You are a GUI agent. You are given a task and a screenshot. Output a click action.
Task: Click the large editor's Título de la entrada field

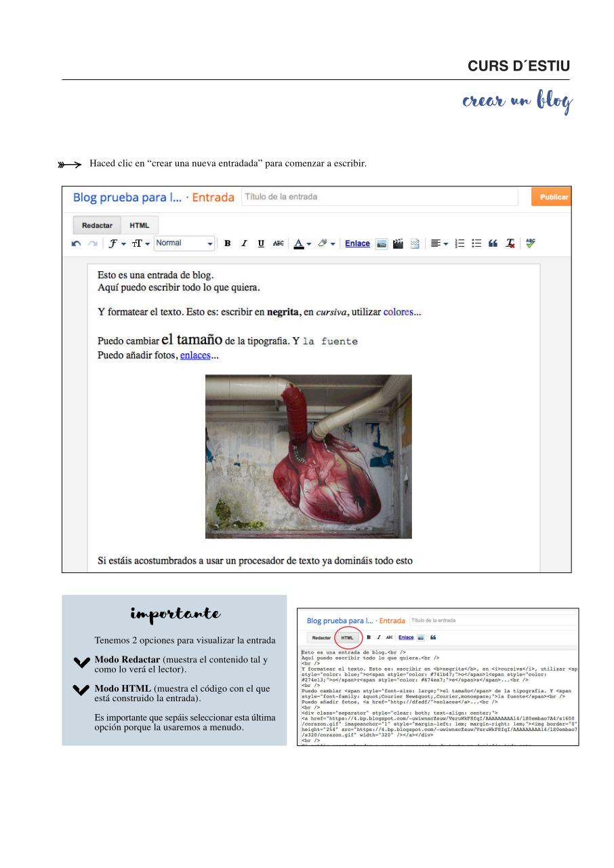pyautogui.click(x=380, y=197)
